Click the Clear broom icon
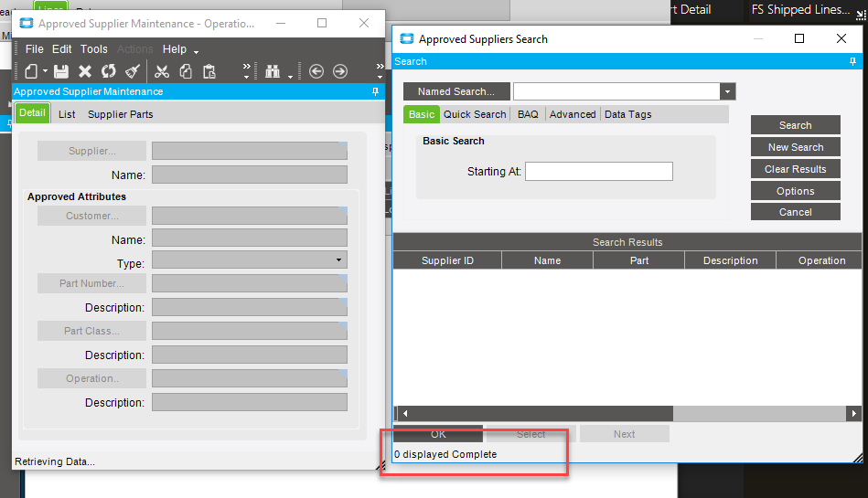Viewport: 868px width, 498px height. click(x=133, y=71)
